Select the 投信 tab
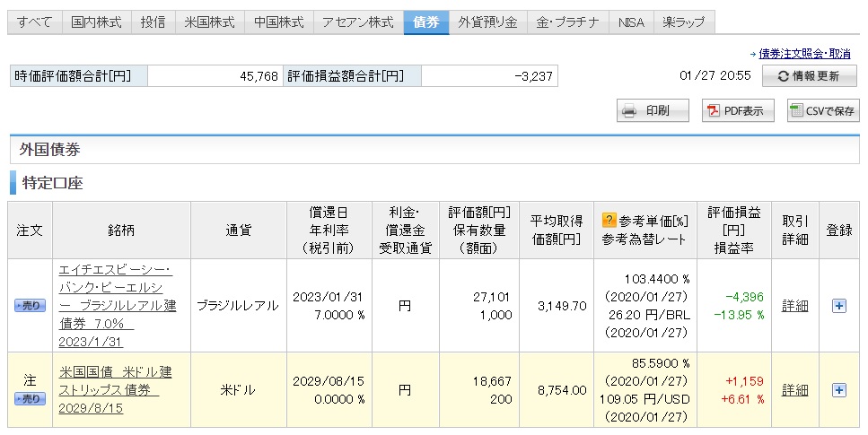Viewport: 868px width, 435px height. (x=153, y=22)
